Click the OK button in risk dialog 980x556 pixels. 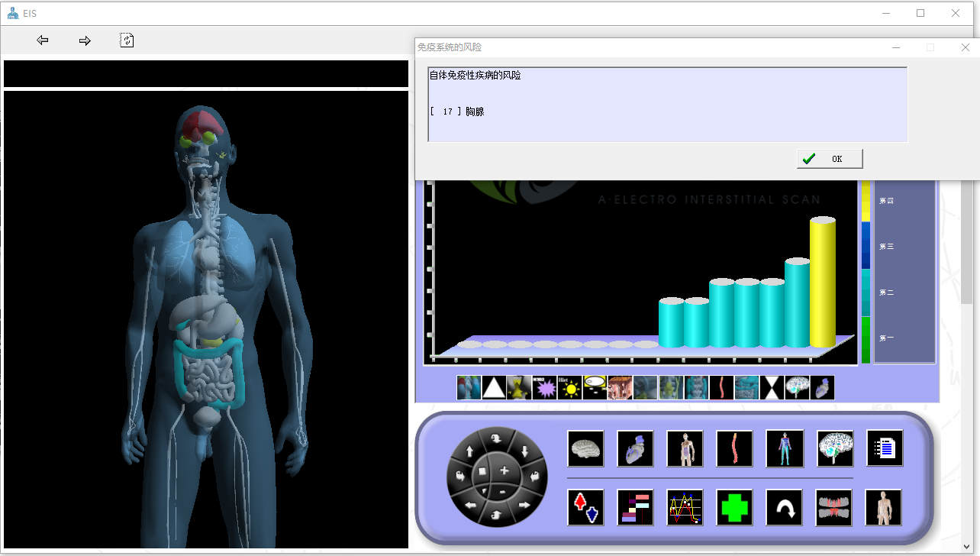point(830,158)
